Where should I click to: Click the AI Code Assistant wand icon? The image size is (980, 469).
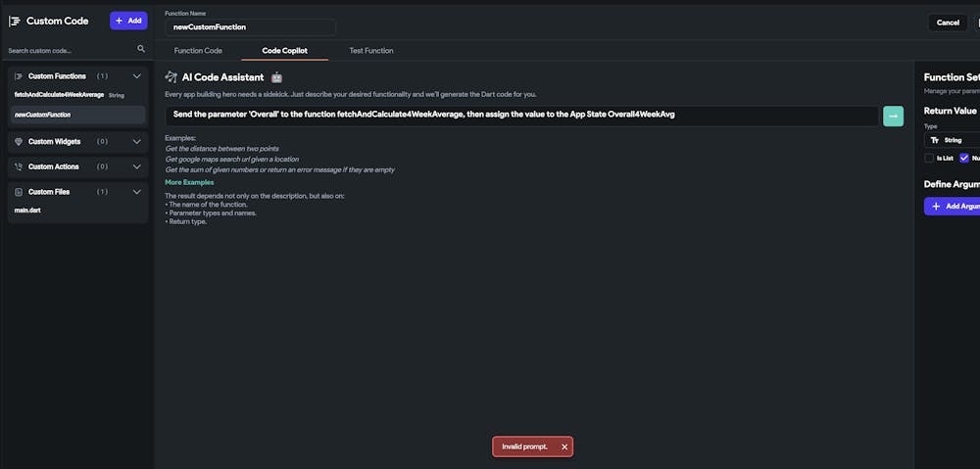click(x=171, y=77)
